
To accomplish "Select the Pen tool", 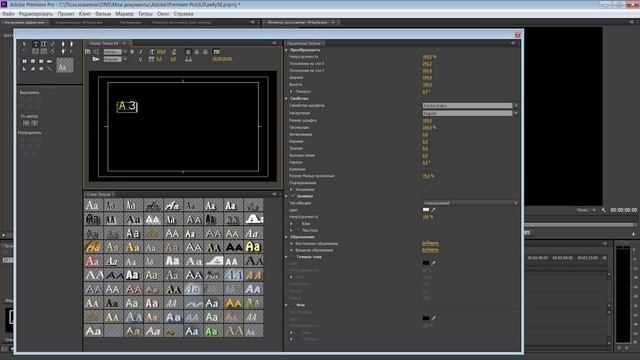I will (x=63, y=44).
